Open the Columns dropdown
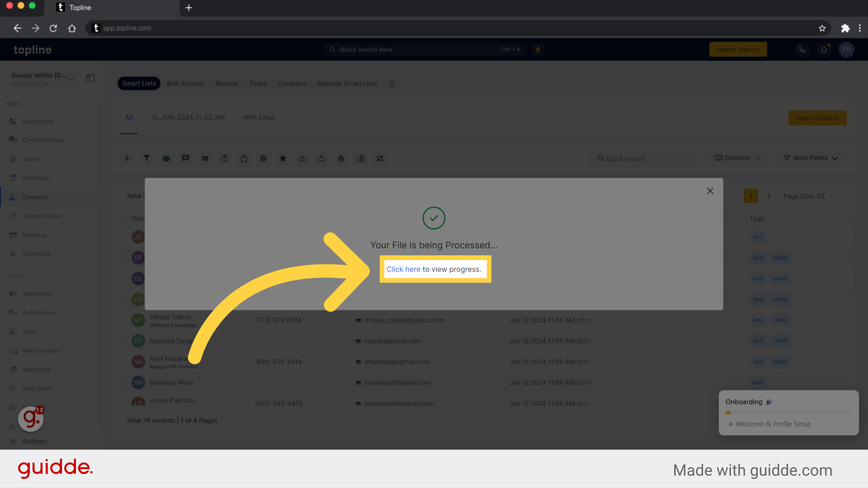The height and width of the screenshot is (488, 868). coord(738,158)
